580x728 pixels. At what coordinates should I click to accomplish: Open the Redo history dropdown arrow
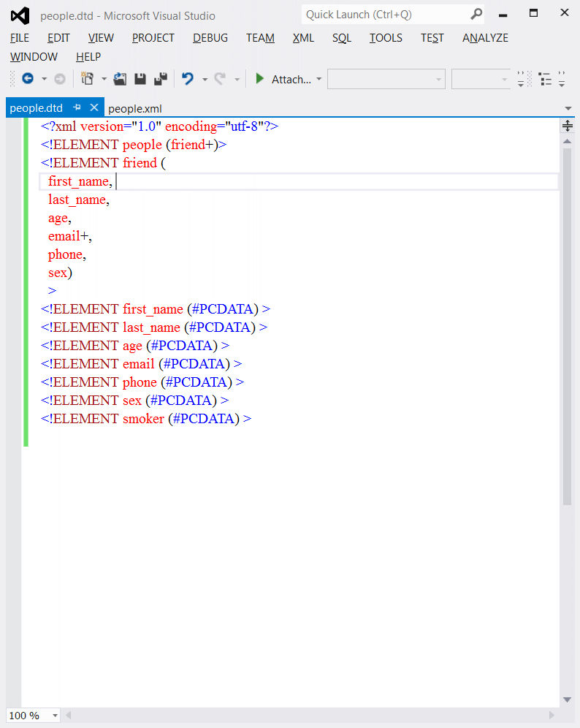237,80
